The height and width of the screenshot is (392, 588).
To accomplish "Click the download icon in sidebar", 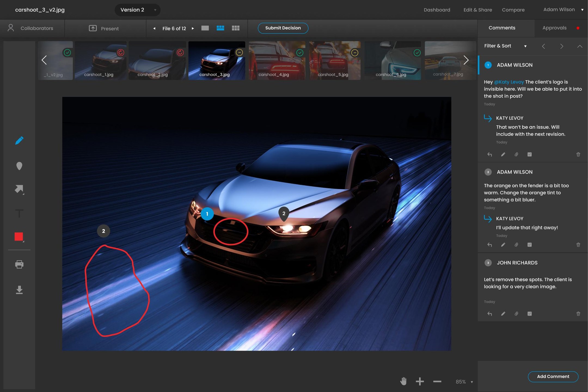I will coord(19,290).
